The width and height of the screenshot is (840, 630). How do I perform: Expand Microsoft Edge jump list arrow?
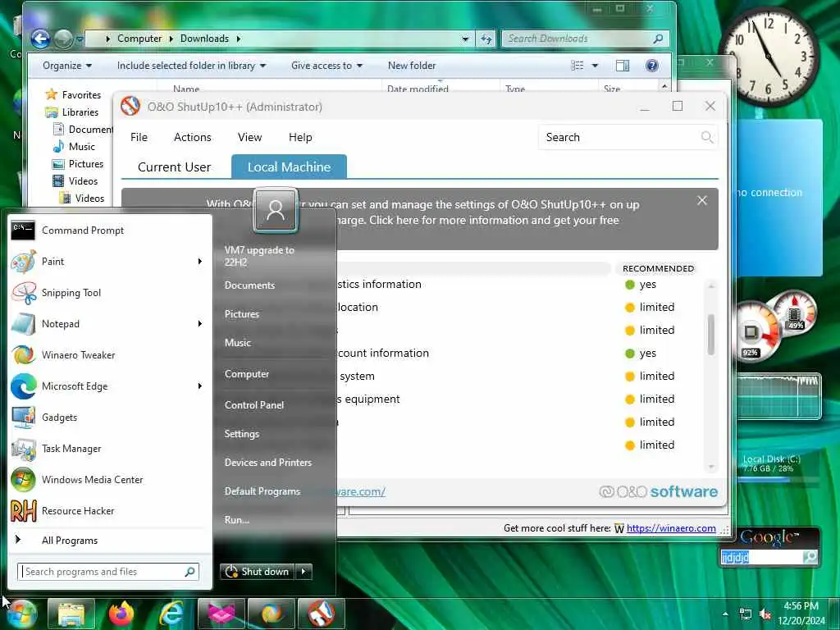(200, 386)
